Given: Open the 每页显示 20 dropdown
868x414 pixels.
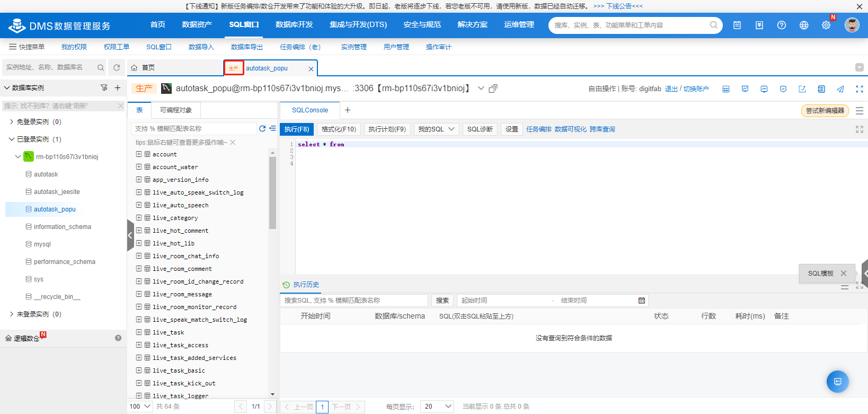Looking at the screenshot, I should click(x=437, y=407).
